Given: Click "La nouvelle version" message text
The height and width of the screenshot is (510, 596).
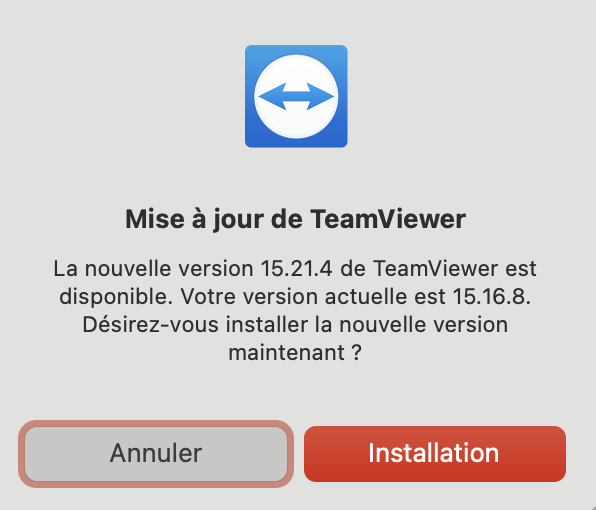Looking at the screenshot, I should (154, 269).
